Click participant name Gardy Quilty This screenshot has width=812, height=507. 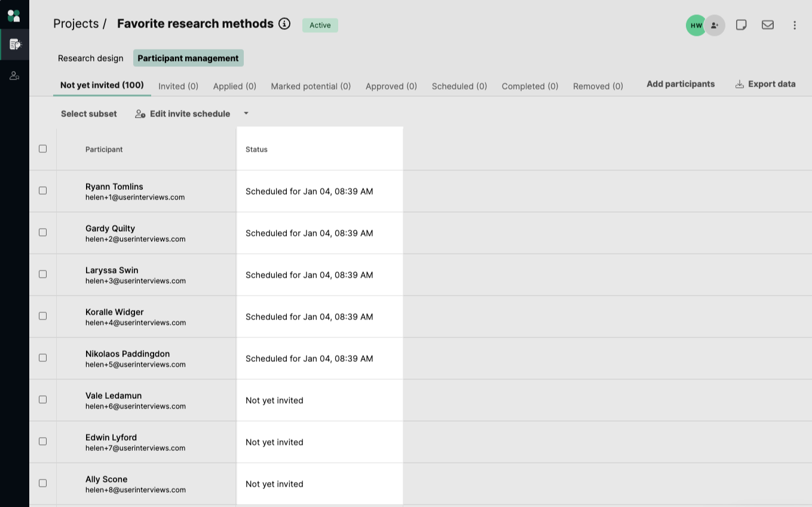coord(110,228)
